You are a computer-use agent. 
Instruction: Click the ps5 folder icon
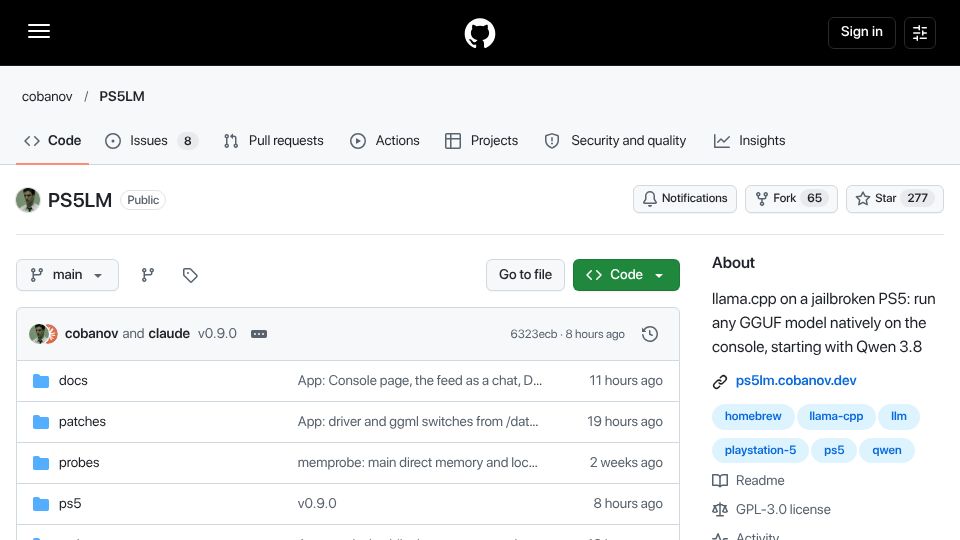coord(41,504)
